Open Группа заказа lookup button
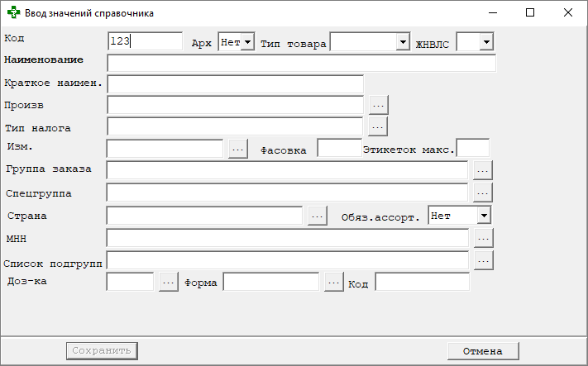This screenshot has height=366, width=588. pos(483,169)
